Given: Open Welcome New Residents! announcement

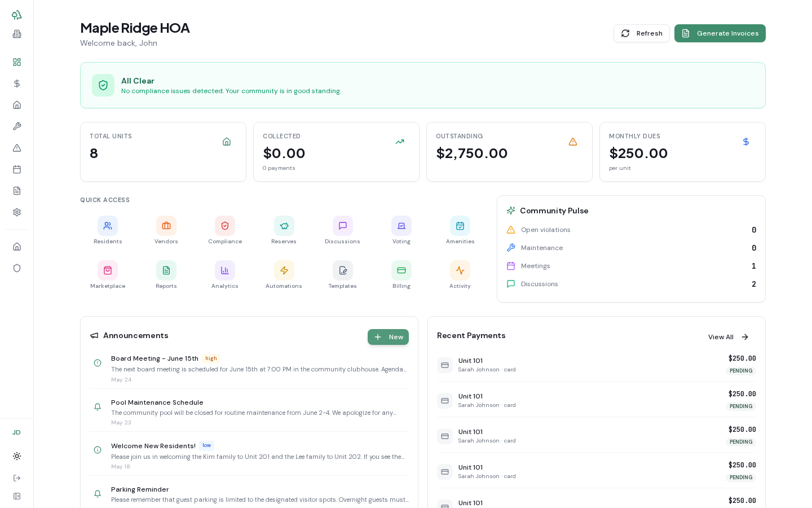Looking at the screenshot, I should point(249,456).
